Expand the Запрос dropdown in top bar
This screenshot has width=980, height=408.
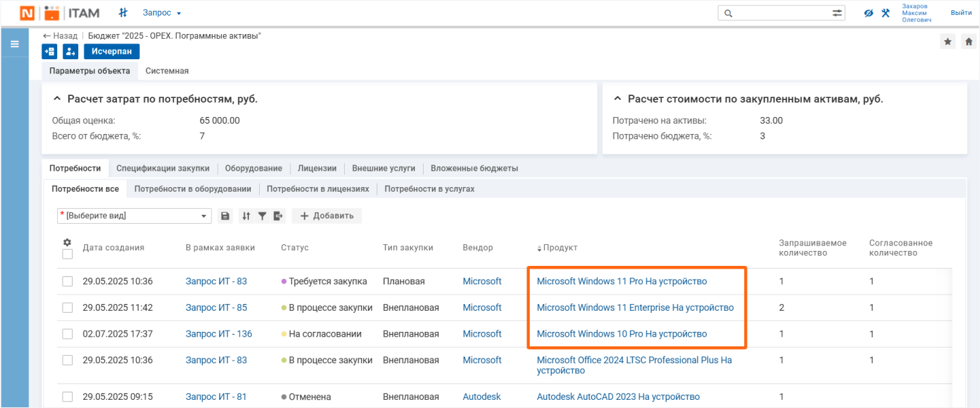click(x=162, y=13)
